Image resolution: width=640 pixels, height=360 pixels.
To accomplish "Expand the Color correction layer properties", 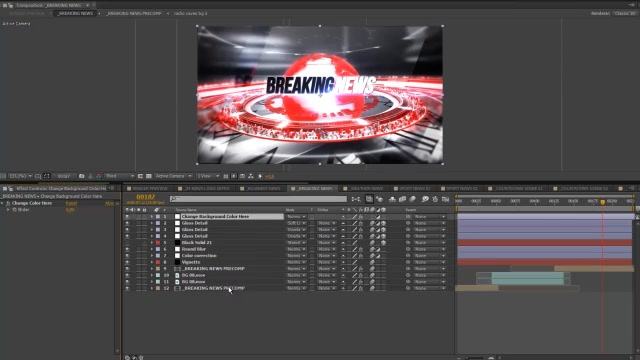I will click(152, 256).
